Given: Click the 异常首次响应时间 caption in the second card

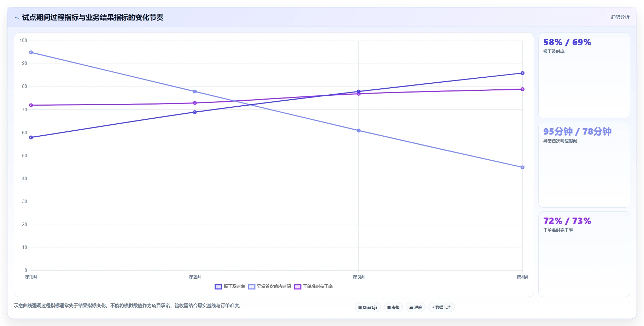Looking at the screenshot, I should click(x=560, y=141).
